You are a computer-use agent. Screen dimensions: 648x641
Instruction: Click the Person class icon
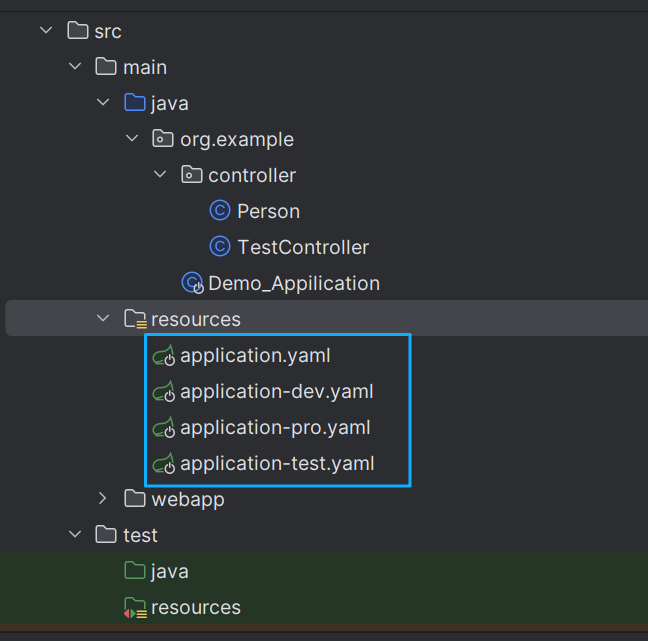pos(220,210)
